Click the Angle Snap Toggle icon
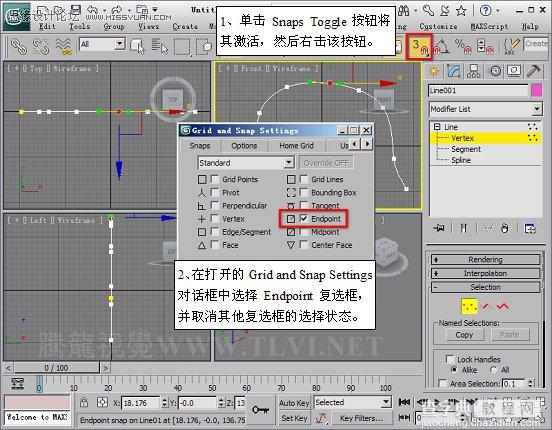The width and height of the screenshot is (552, 430). (441, 46)
